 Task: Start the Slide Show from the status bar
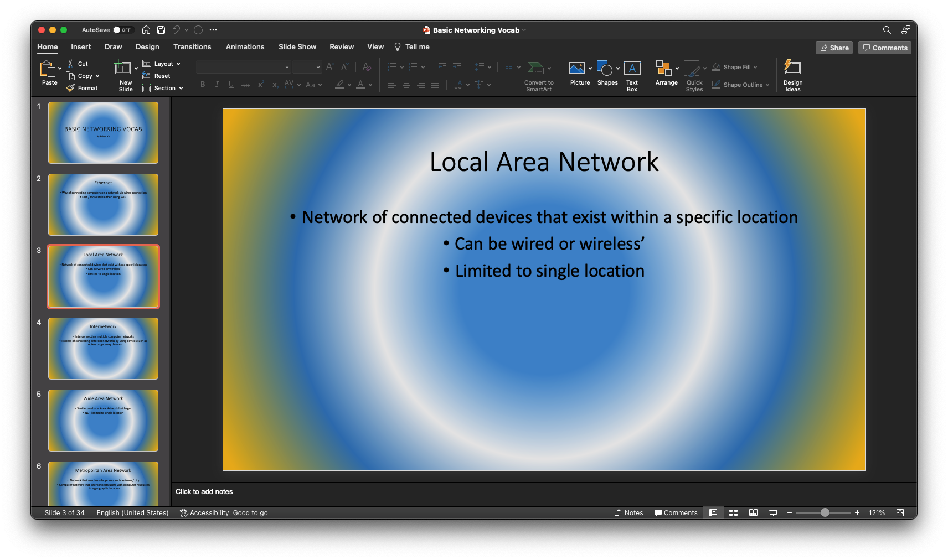pyautogui.click(x=773, y=513)
